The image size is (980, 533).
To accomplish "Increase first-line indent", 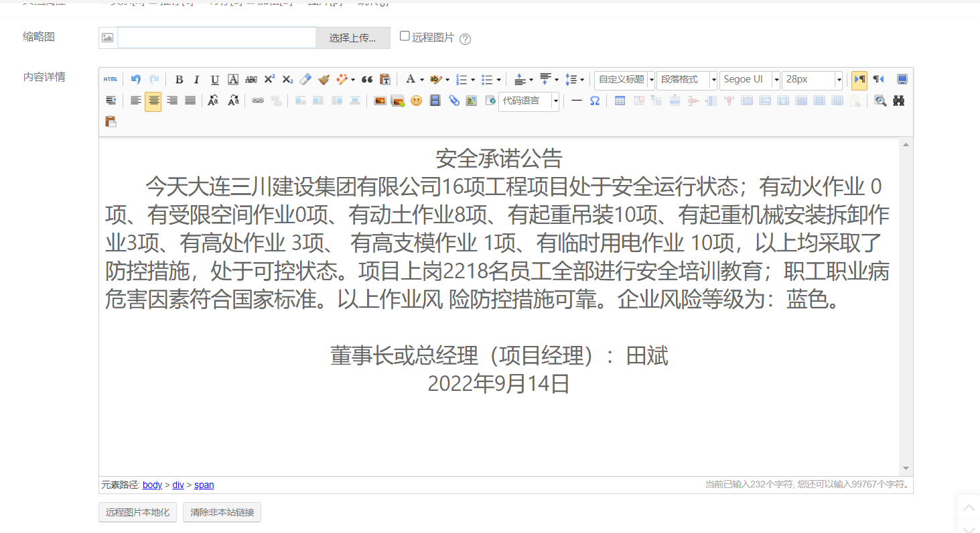I will [x=111, y=101].
